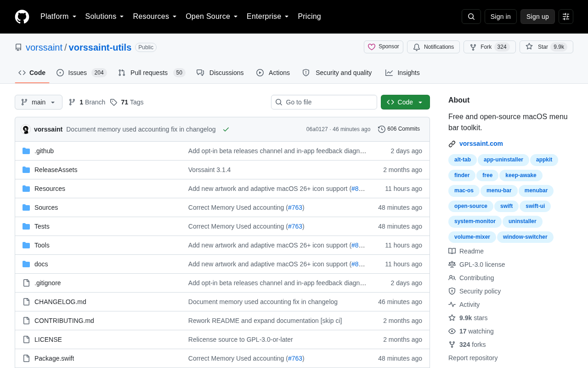Open the appearance settings sliders icon
This screenshot has width=588, height=368.
click(566, 17)
